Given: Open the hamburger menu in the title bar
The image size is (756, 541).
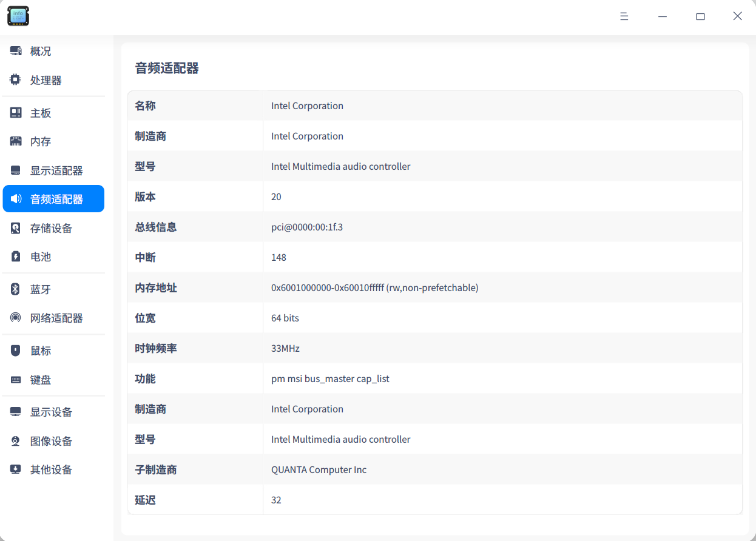Looking at the screenshot, I should click(624, 16).
